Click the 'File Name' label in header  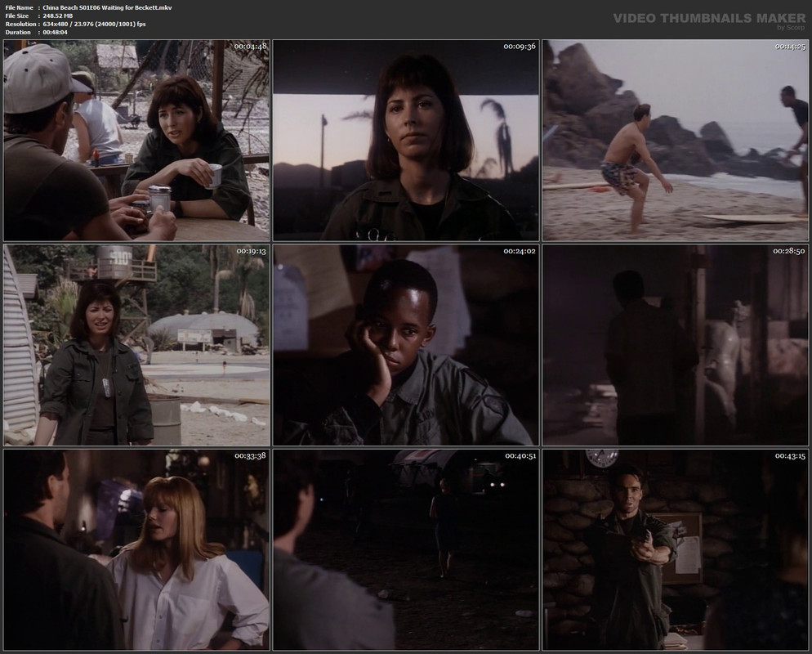click(19, 8)
